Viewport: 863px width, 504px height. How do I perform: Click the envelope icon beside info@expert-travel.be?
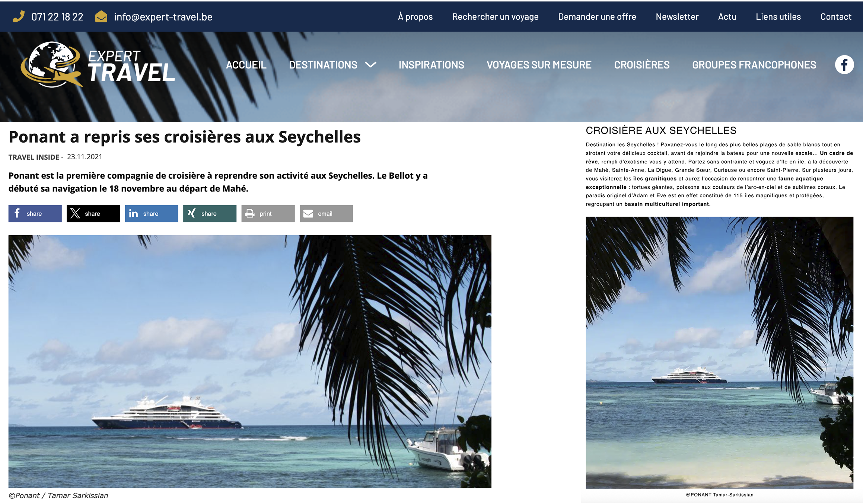(101, 17)
